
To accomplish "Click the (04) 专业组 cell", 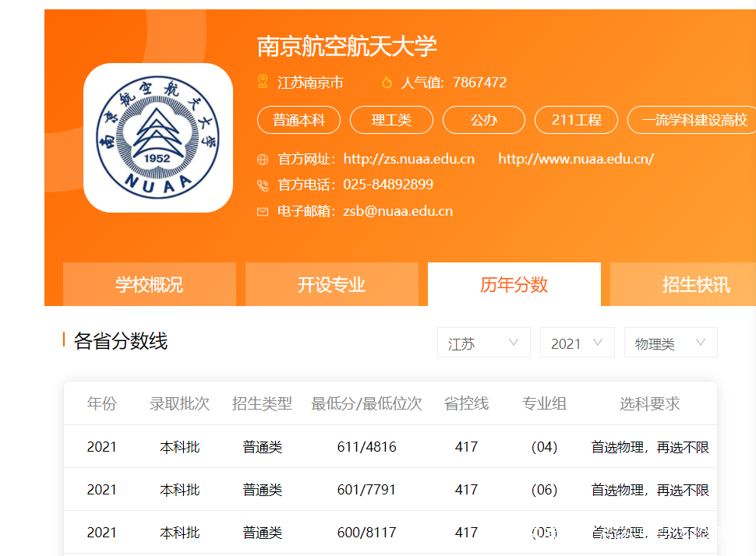I will pos(544,447).
